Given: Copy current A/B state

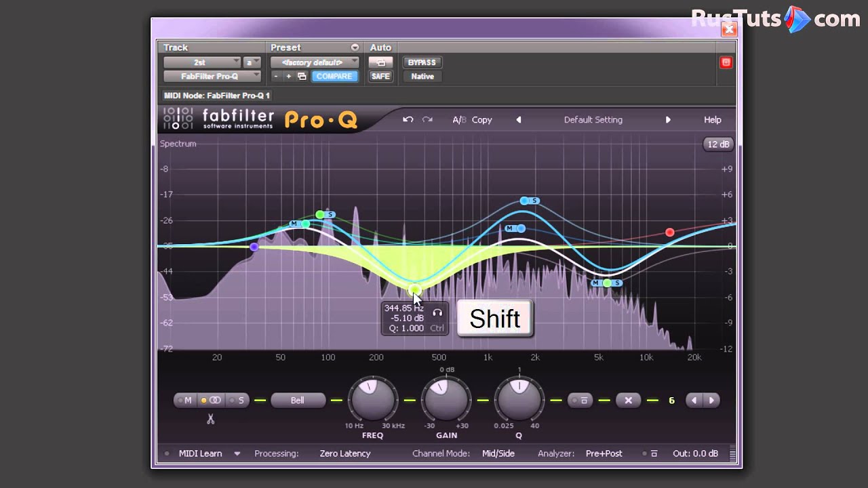Looking at the screenshot, I should click(x=481, y=119).
